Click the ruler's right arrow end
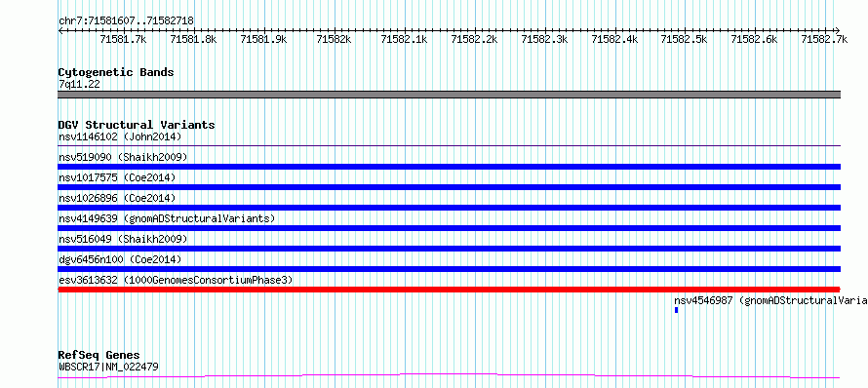This screenshot has height=388, width=868. (x=838, y=30)
